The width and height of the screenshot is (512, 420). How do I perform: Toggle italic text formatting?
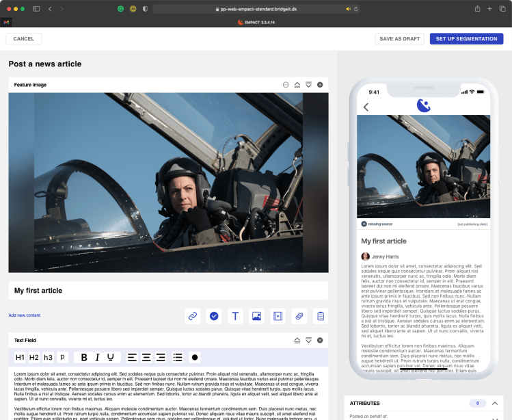97,357
